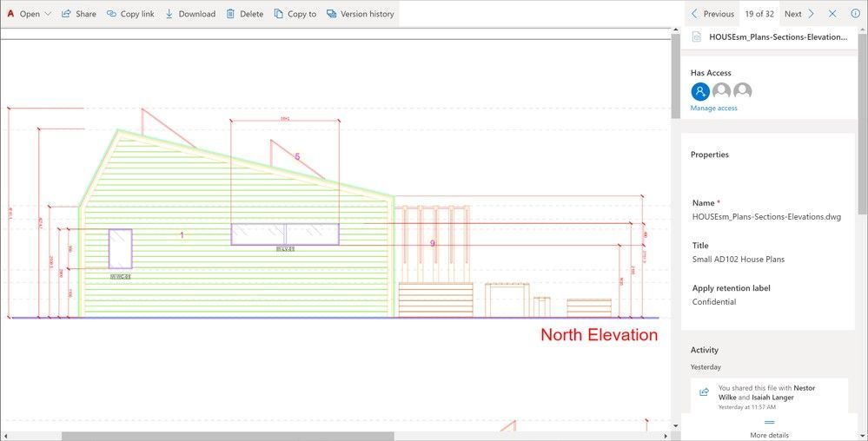Click the AutoCAD file type icon

pyautogui.click(x=10, y=14)
